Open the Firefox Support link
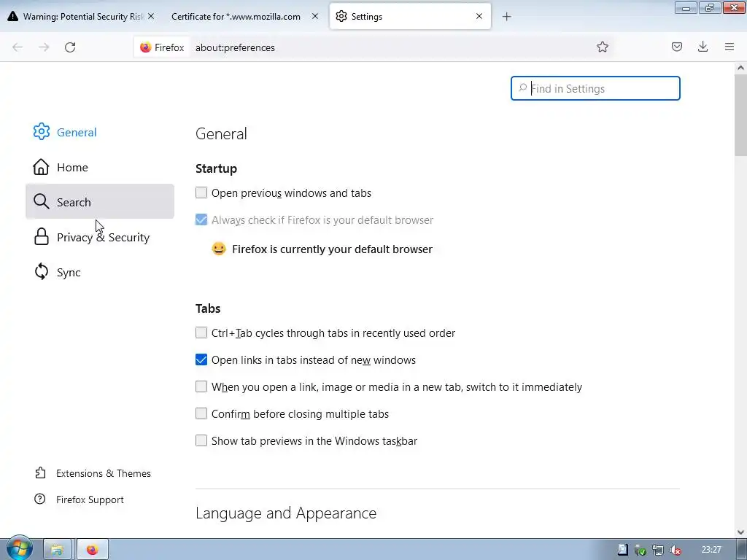Screen dimensions: 747x560 [x=90, y=499]
